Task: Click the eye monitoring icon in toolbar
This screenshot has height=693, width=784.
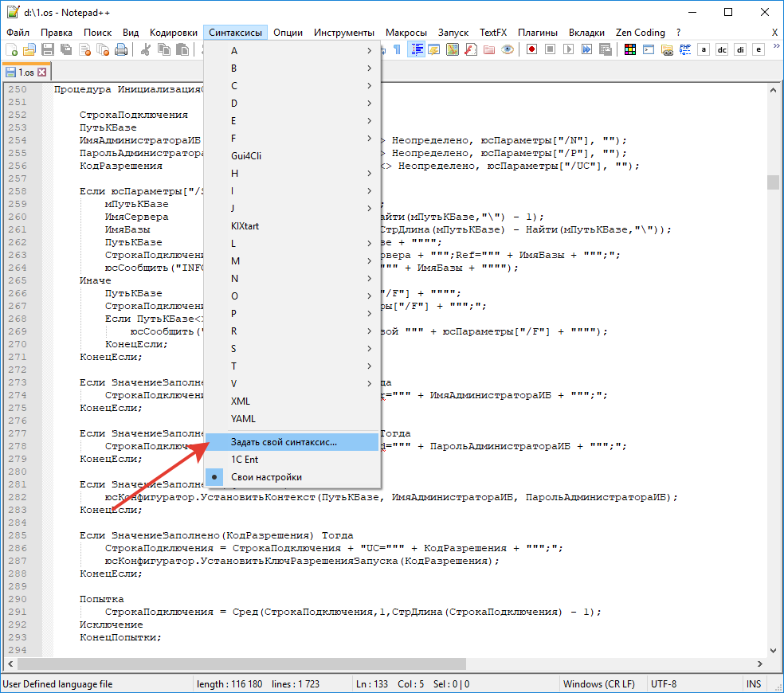Action: pyautogui.click(x=508, y=49)
